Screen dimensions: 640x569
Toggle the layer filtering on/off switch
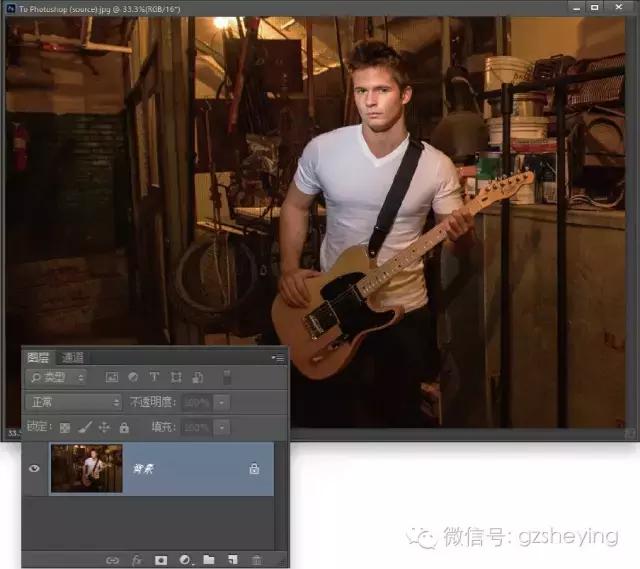click(227, 377)
